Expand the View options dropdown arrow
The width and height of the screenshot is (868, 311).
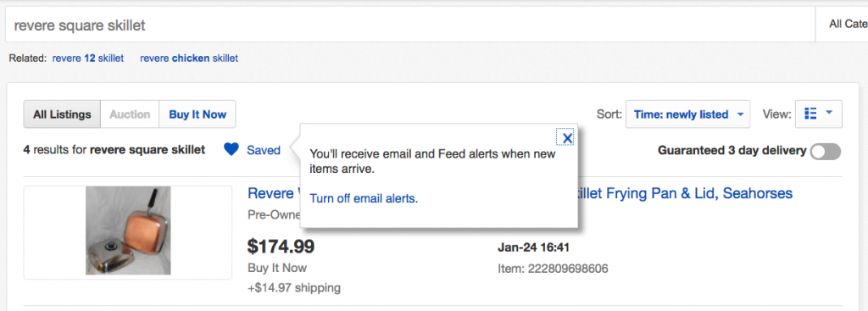pyautogui.click(x=829, y=113)
